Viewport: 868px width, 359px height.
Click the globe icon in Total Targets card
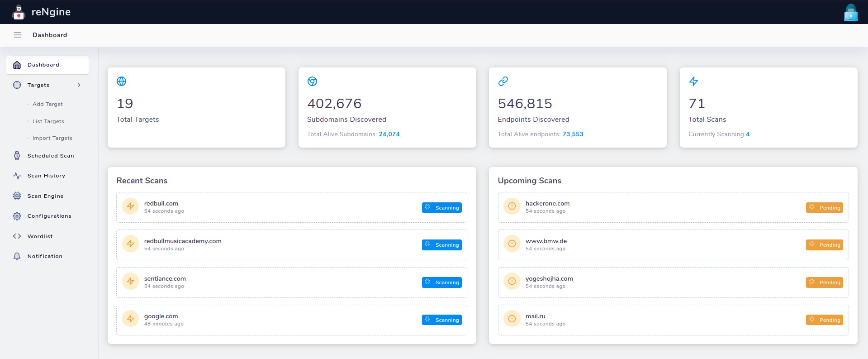[x=121, y=81]
